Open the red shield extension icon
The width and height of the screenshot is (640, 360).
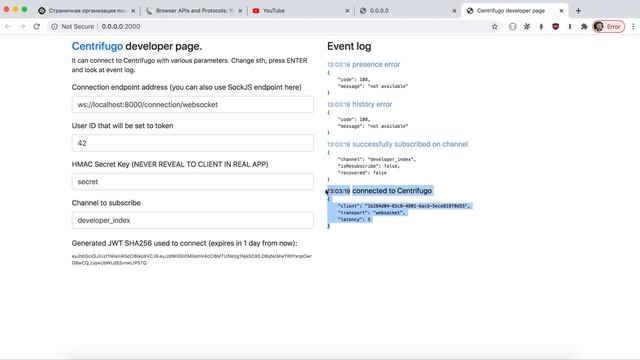(x=556, y=27)
